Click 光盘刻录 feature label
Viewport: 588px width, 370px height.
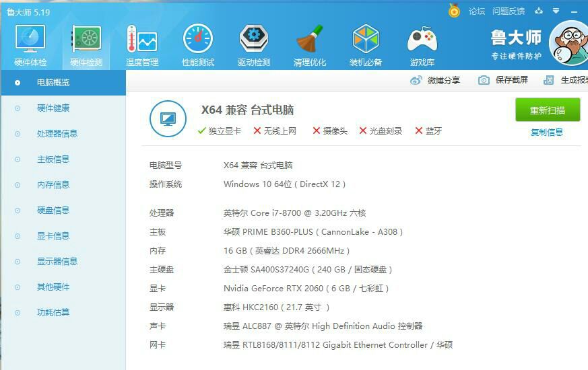[x=381, y=131]
